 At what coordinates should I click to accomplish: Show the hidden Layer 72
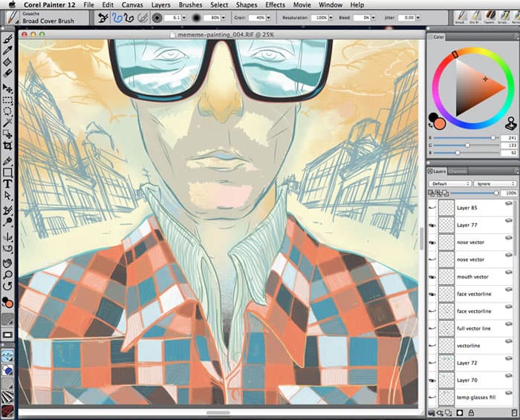[432, 363]
